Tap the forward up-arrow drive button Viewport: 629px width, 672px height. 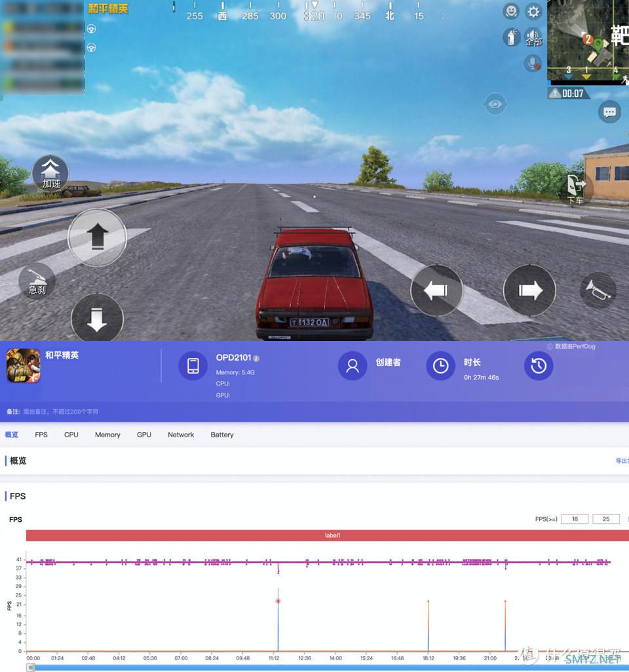point(97,237)
